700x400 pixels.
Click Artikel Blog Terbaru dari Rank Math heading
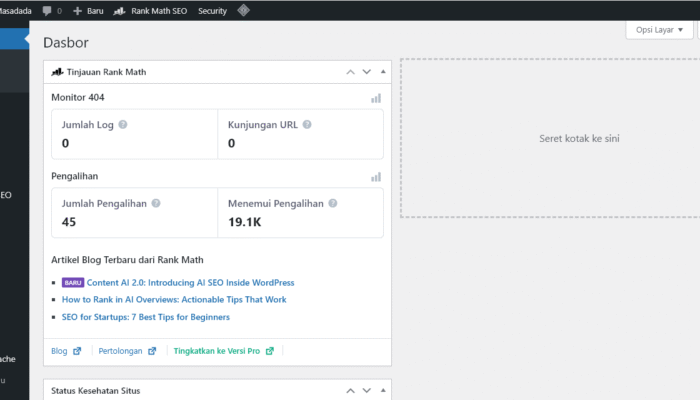(x=127, y=260)
